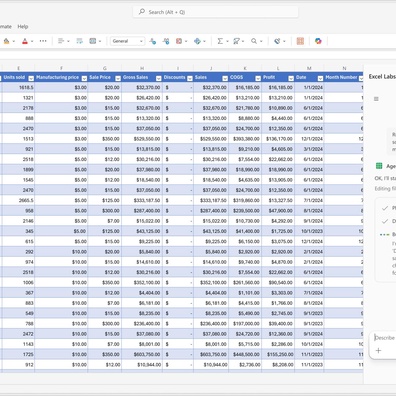The image size is (396, 396).
Task: Click the sort and filter icon
Action: coord(236,41)
